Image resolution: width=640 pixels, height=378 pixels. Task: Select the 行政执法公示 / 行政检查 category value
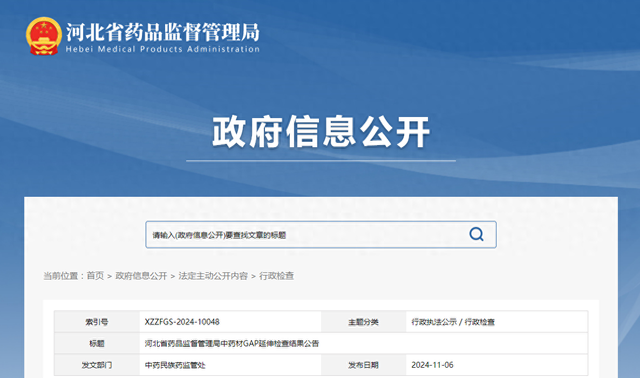click(453, 322)
